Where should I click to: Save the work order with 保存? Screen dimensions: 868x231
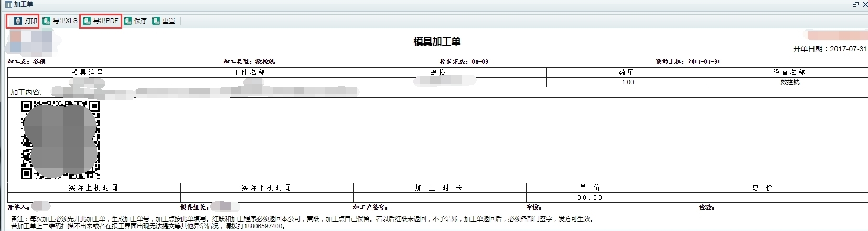tap(135, 21)
